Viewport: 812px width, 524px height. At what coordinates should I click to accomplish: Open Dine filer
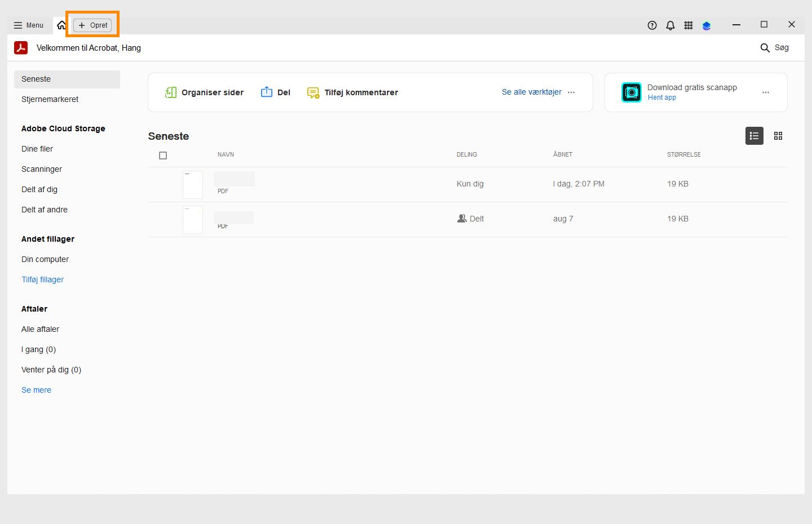[x=37, y=149]
